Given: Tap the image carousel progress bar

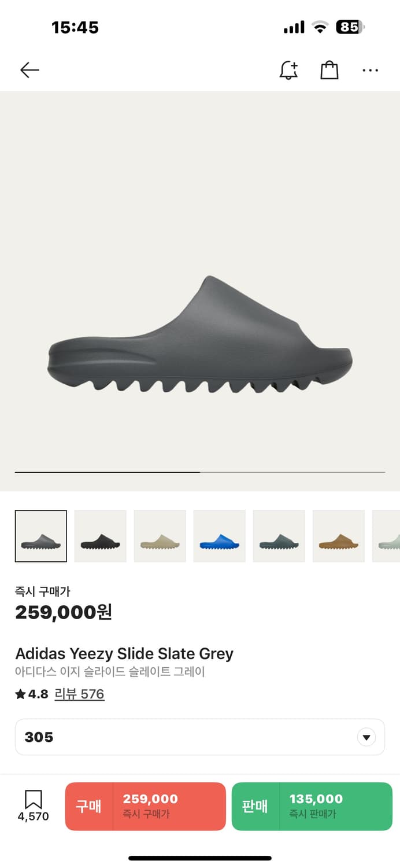Looking at the screenshot, I should (x=200, y=472).
